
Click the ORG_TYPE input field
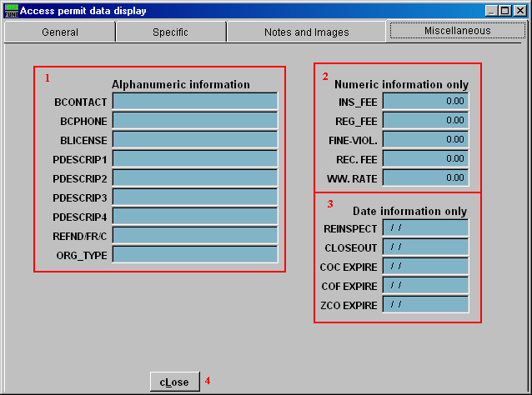pos(195,254)
